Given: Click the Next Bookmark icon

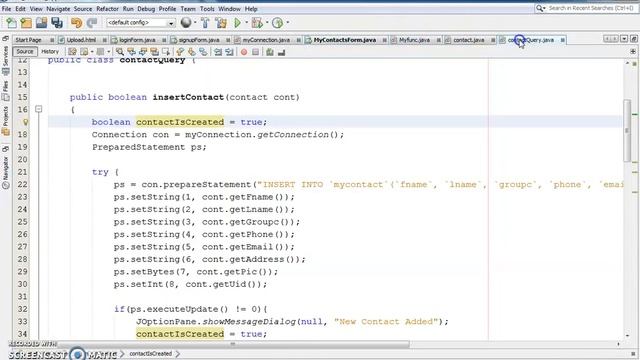Looking at the screenshot, I should [191, 52].
